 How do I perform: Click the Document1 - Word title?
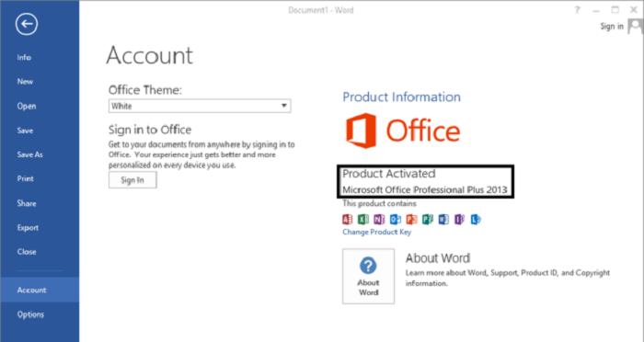[321, 10]
